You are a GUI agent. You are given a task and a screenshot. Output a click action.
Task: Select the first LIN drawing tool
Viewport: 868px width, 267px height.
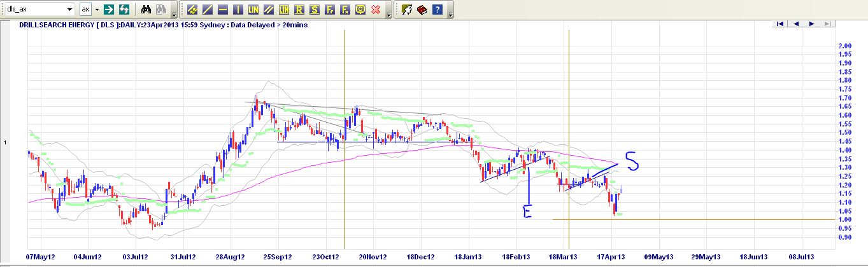tap(253, 10)
